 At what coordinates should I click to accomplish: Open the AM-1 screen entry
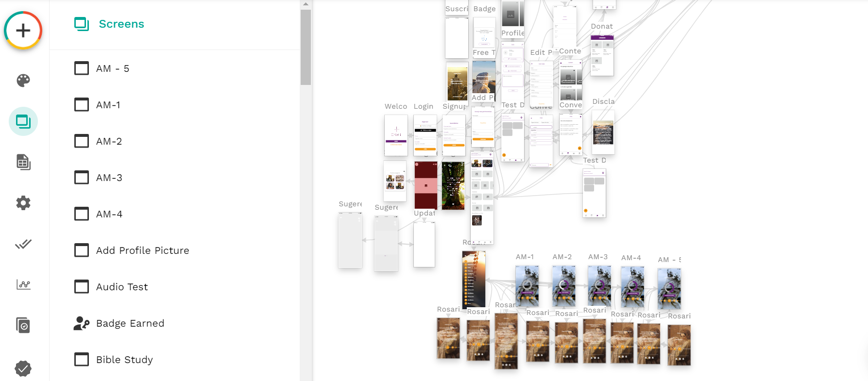pyautogui.click(x=108, y=105)
